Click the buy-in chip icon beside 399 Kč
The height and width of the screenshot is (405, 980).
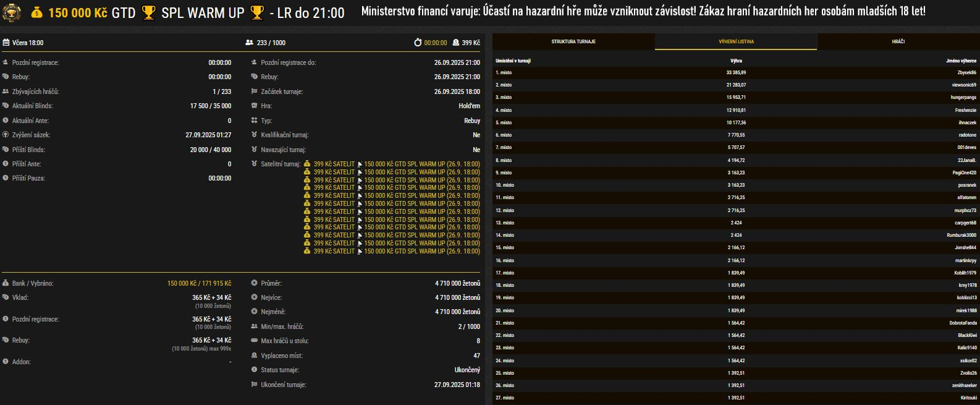(456, 43)
